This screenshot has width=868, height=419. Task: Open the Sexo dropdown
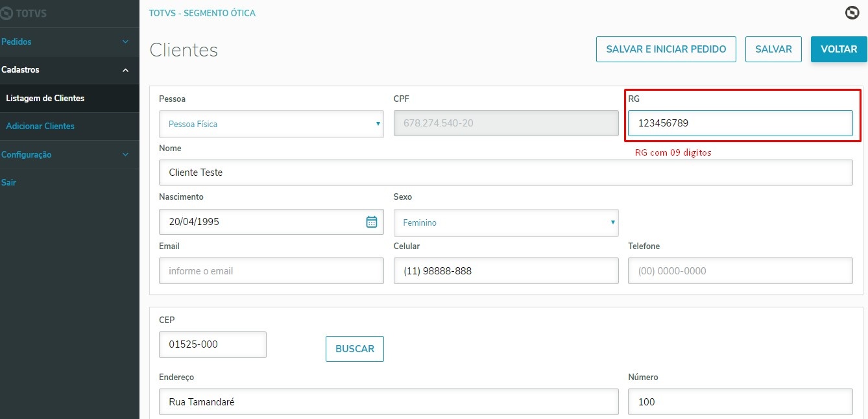[505, 222]
